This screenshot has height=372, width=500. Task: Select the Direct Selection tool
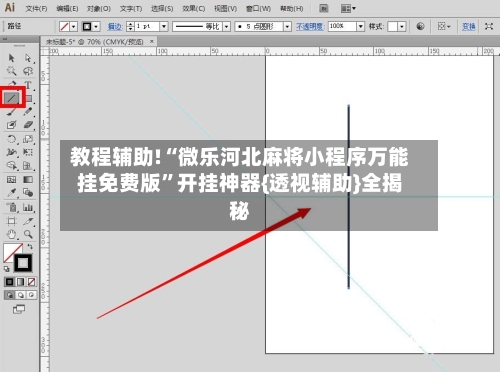click(28, 58)
